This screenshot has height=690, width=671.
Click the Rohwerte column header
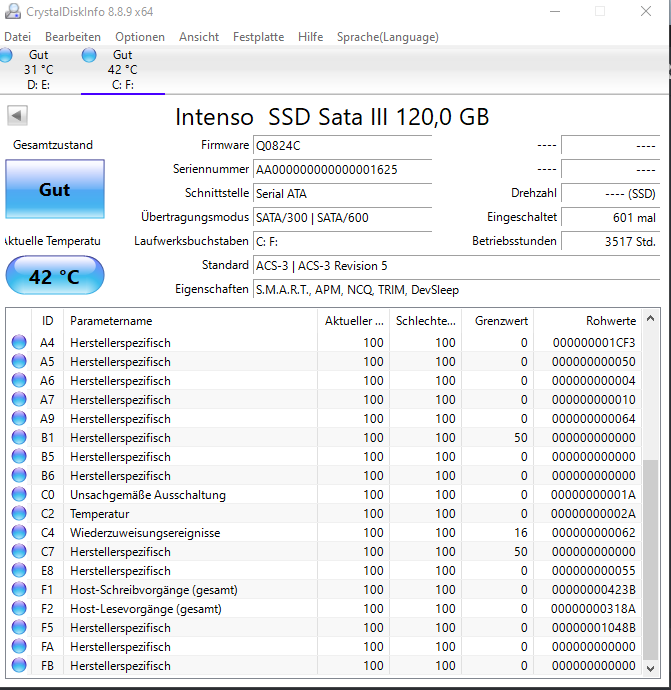coord(587,321)
